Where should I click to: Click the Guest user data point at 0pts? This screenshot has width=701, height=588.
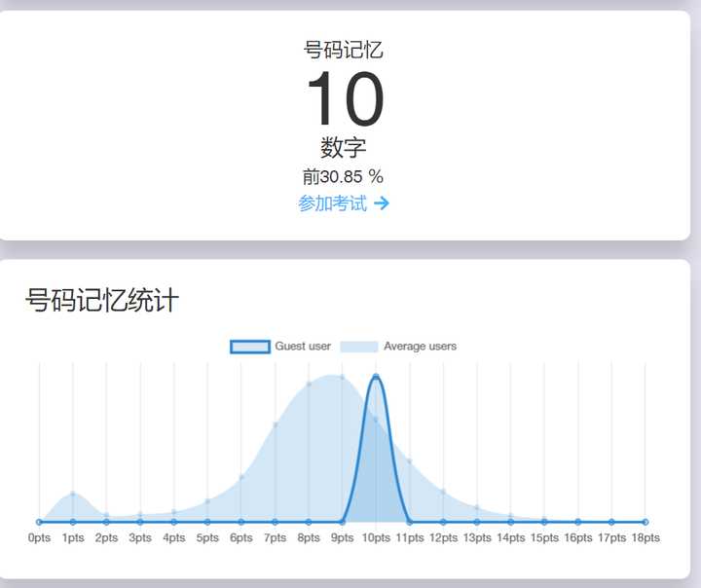coord(39,522)
